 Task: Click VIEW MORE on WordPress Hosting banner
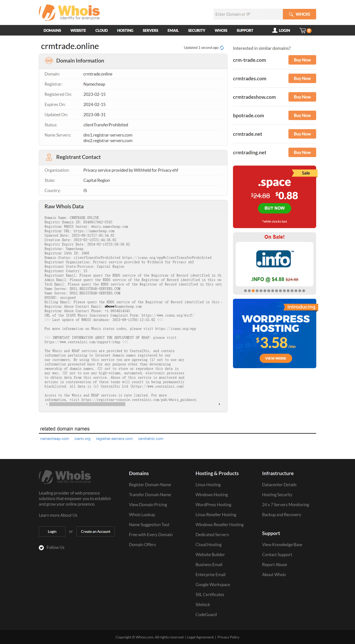275,358
